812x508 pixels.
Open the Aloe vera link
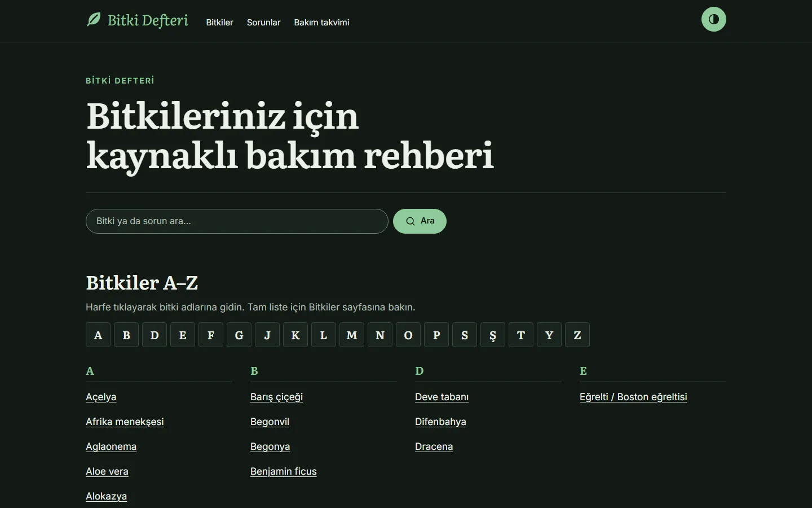107,471
